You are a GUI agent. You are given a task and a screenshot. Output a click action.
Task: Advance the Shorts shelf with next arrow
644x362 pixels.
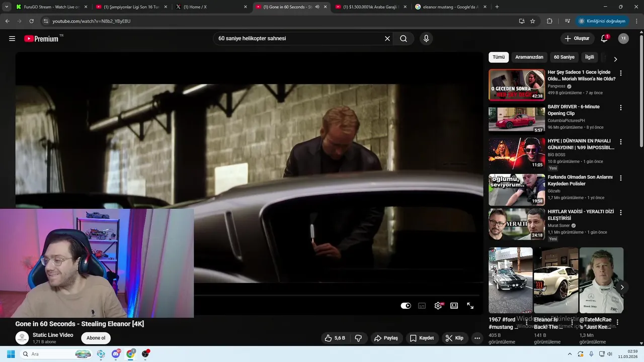(x=622, y=288)
